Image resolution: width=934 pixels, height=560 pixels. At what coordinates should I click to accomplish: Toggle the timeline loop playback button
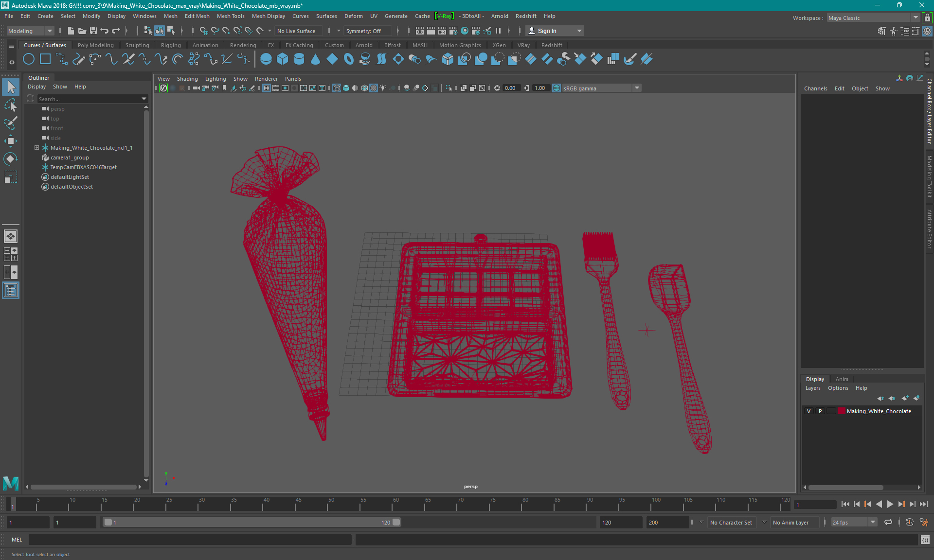[888, 522]
